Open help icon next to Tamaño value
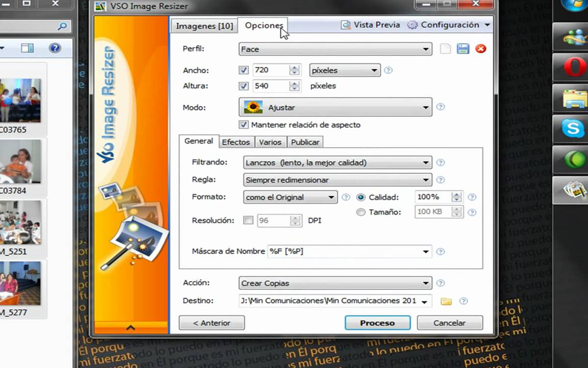Screen dimensions: 588x368 (472, 213)
